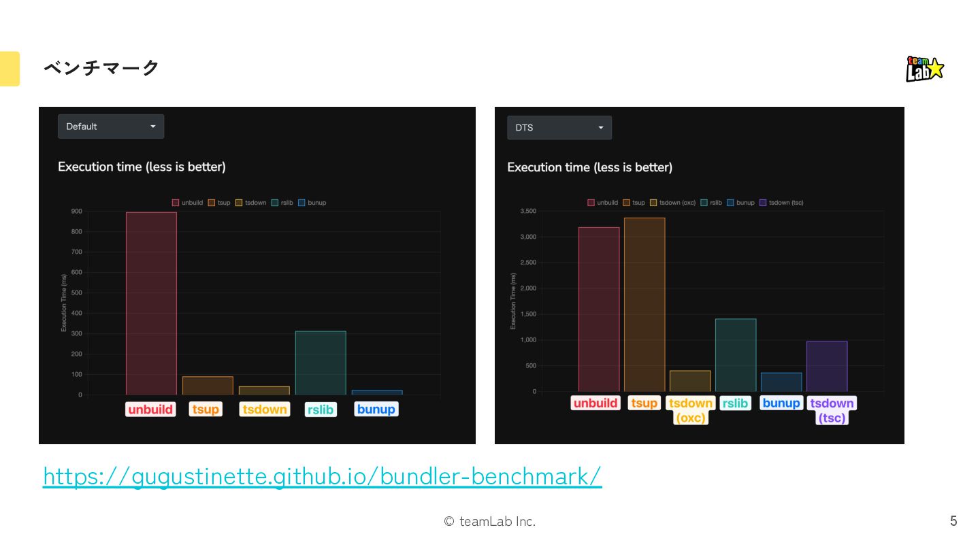Toggle tsdown (tsc) legend swatch in DTS chart
Screen dimensions: 980x551
[763, 203]
